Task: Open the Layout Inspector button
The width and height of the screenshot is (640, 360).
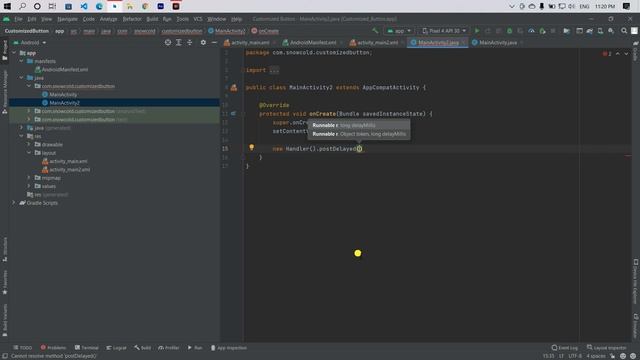Action: [606, 348]
